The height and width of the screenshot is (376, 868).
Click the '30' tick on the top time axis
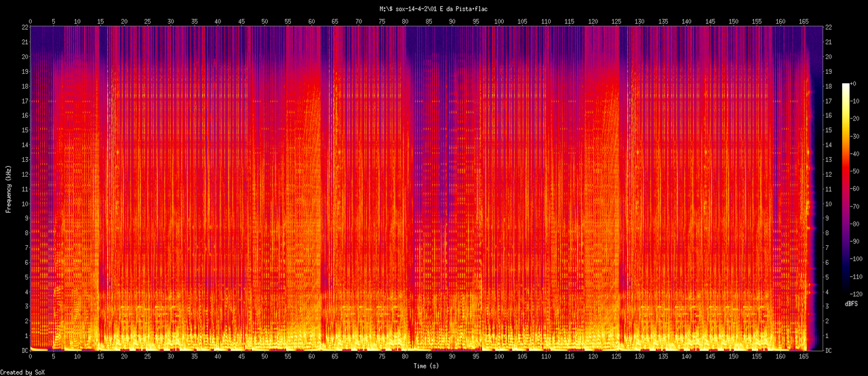tap(171, 21)
